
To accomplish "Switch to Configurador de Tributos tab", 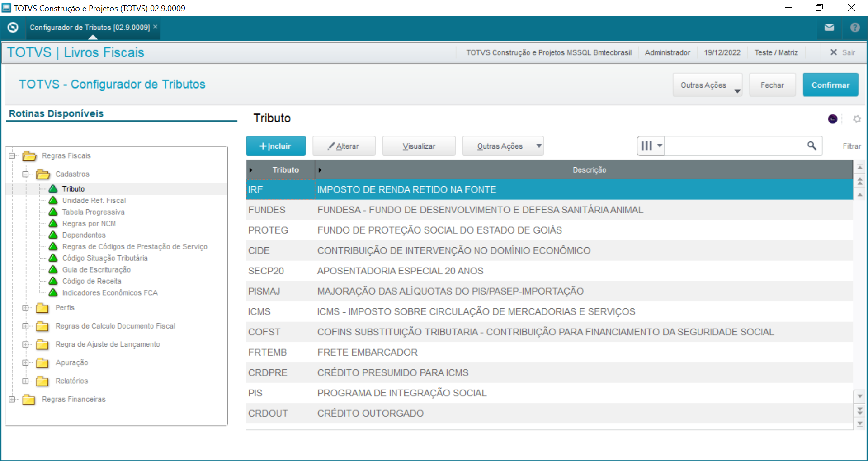I will (x=90, y=28).
